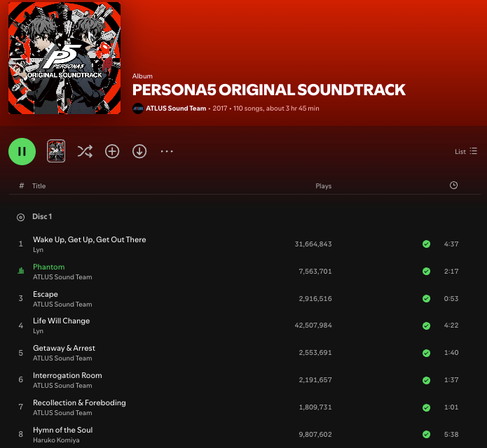This screenshot has width=487, height=448.
Task: Click the 4:37 duration value
Action: point(451,244)
